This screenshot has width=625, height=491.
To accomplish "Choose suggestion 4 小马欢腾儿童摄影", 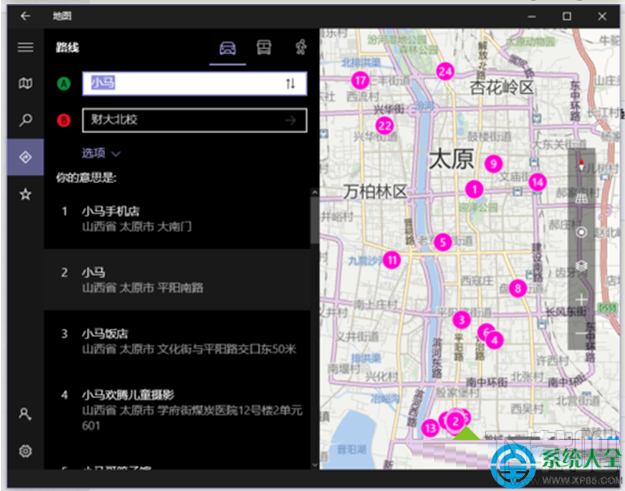I will [177, 410].
